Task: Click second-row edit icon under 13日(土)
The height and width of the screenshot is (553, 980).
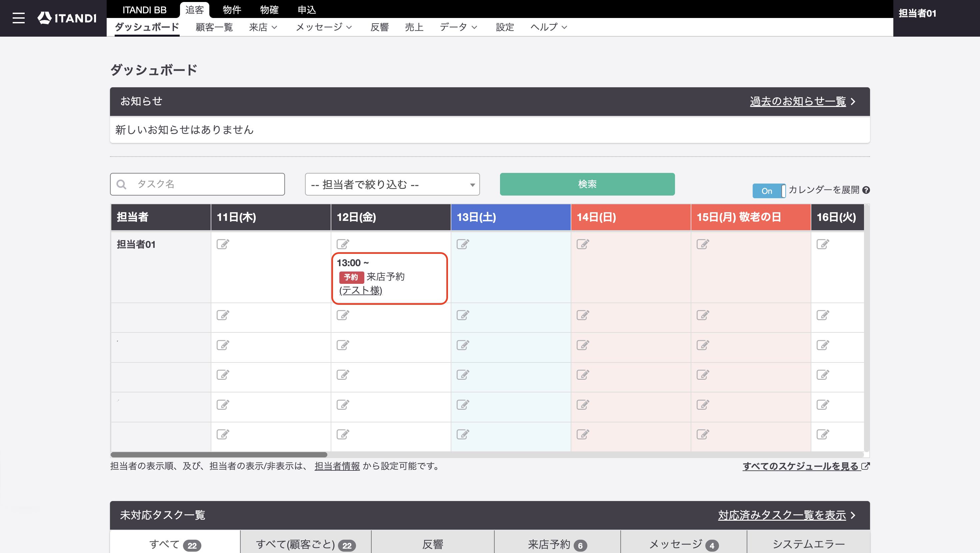Action: [x=463, y=315]
